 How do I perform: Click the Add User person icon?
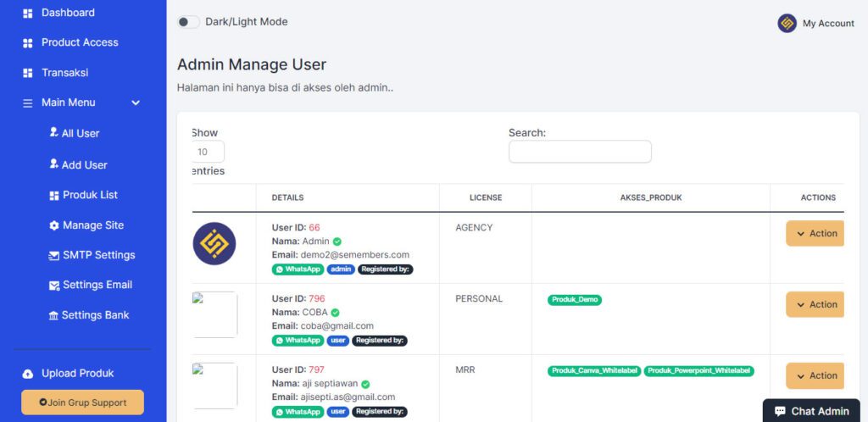[x=54, y=164]
